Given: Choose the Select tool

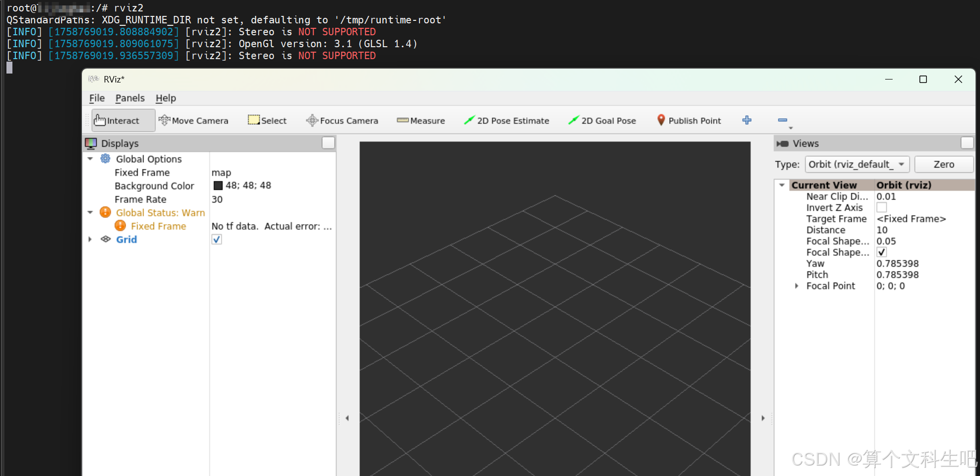Looking at the screenshot, I should point(267,121).
